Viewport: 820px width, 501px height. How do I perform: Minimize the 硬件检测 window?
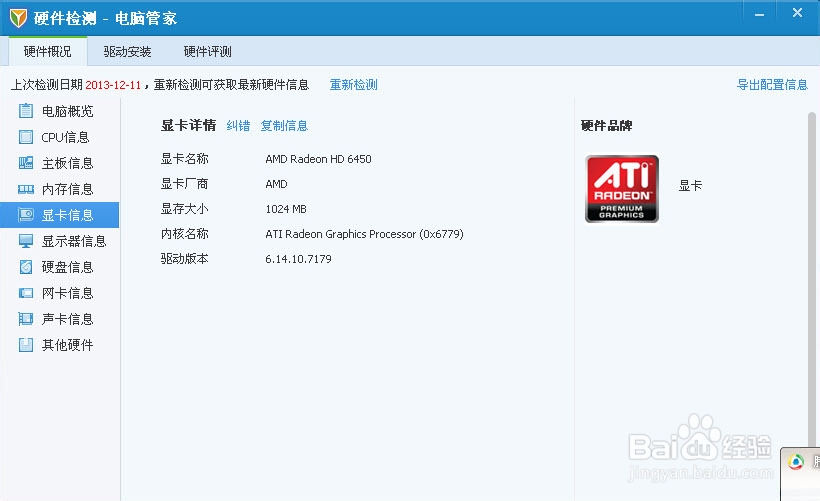click(x=759, y=15)
